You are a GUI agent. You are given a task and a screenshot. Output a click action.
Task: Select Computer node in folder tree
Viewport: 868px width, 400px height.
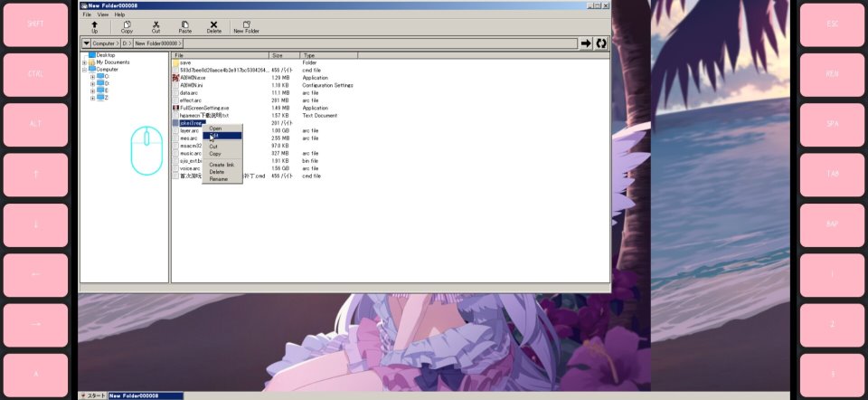(x=103, y=70)
